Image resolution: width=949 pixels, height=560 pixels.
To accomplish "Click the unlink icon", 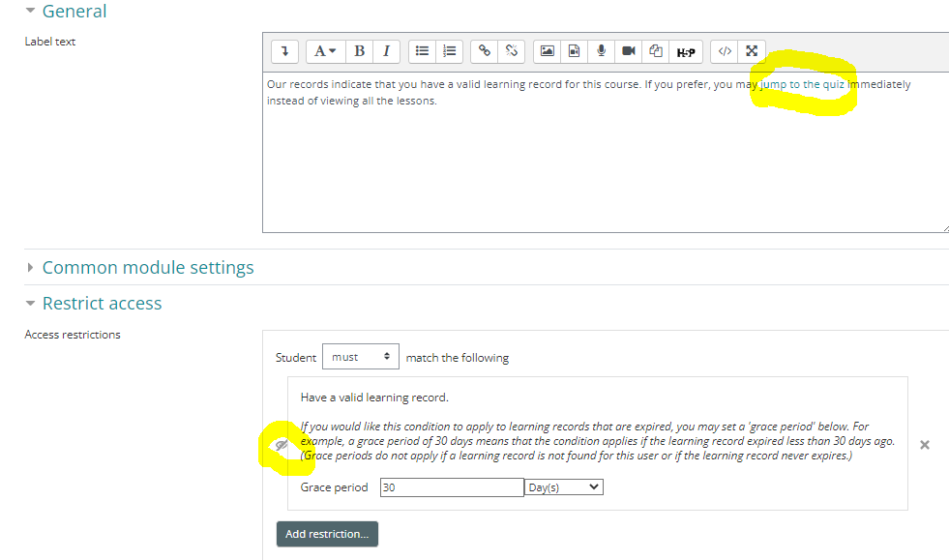I will coord(512,51).
